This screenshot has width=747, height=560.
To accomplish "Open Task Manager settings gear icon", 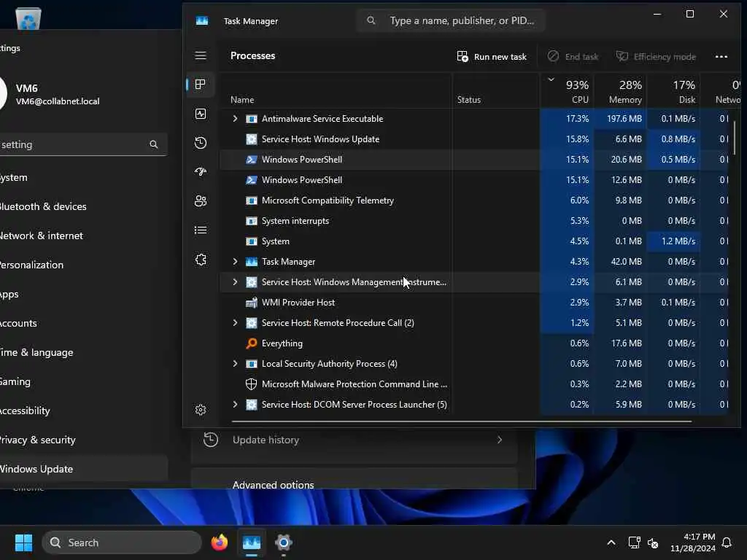I will point(201,410).
